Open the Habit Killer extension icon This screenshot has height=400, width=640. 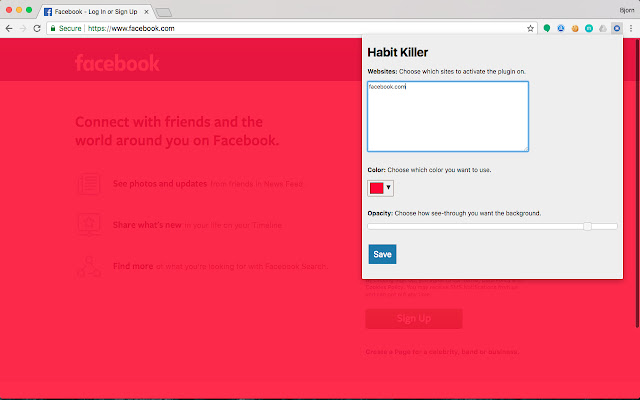tap(617, 29)
